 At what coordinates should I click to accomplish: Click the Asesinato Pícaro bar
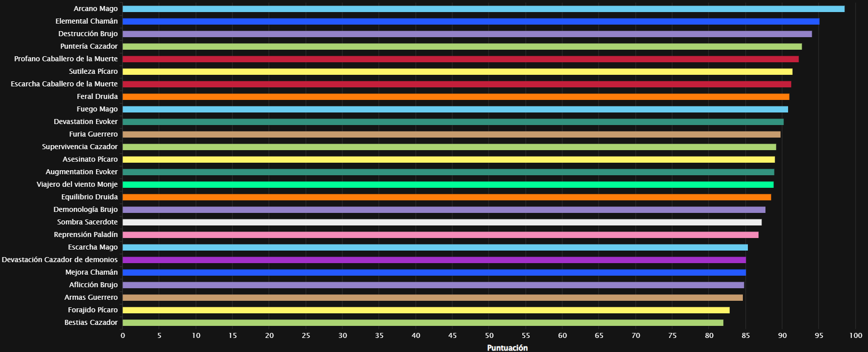click(449, 160)
